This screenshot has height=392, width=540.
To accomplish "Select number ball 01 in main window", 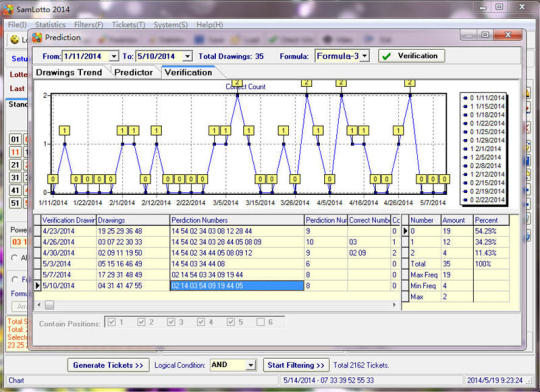I will (15, 139).
